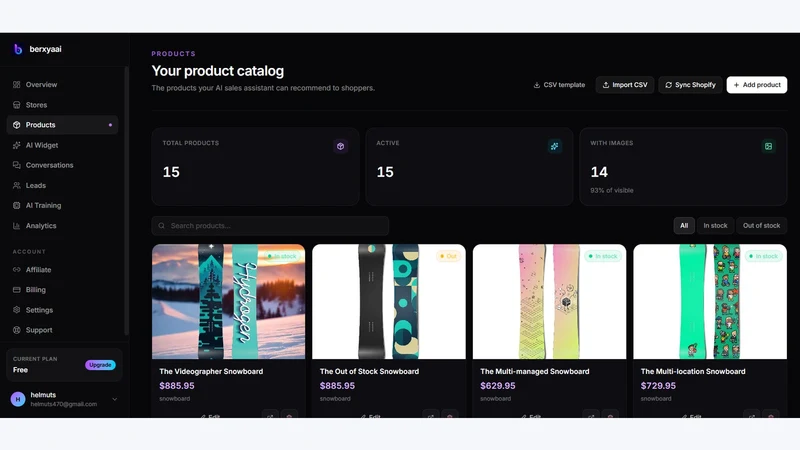800x450 pixels.
Task: Click the sidebar vertical scrollbar
Action: (x=127, y=202)
